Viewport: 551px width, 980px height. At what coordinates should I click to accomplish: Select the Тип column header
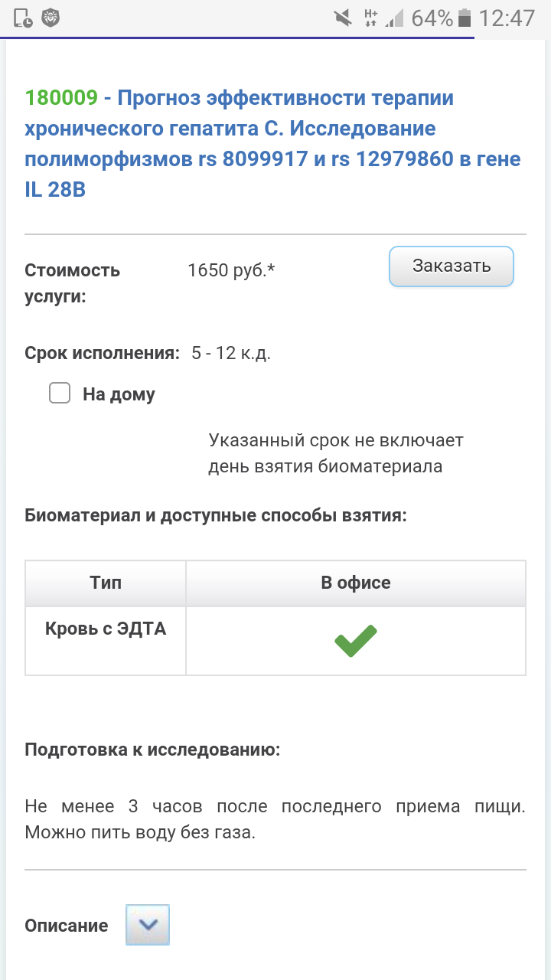coord(106,583)
